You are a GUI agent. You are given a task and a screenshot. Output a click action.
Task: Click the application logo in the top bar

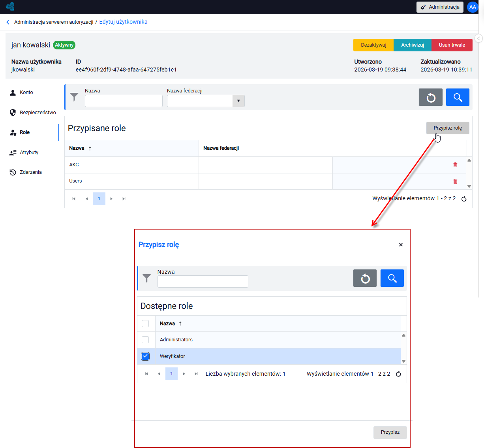10,7
